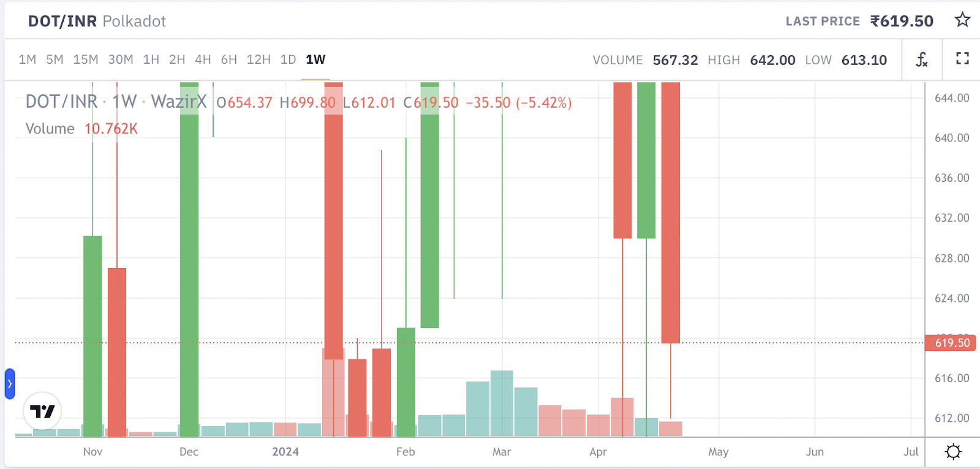The height and width of the screenshot is (469, 980).
Task: Click the Nov date axis label
Action: coord(92,452)
